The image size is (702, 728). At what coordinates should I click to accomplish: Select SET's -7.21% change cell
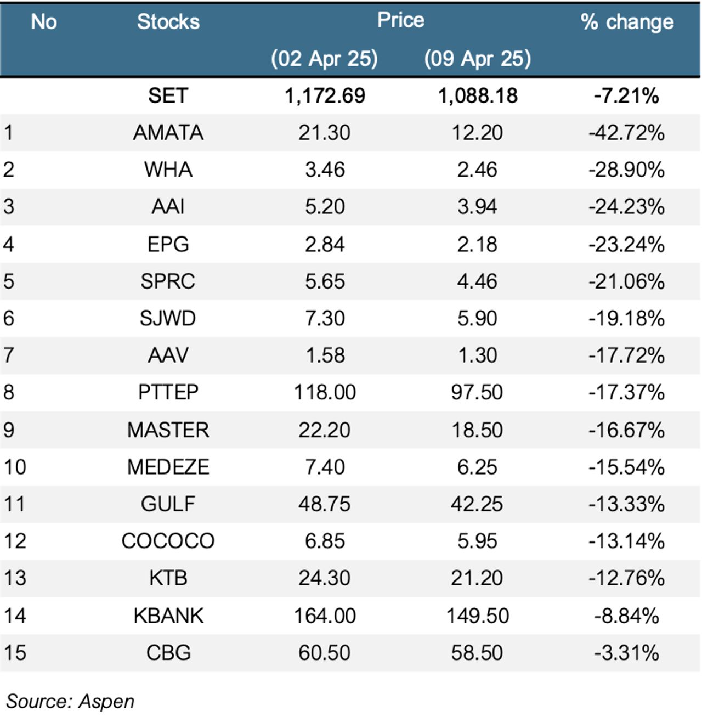pos(626,95)
